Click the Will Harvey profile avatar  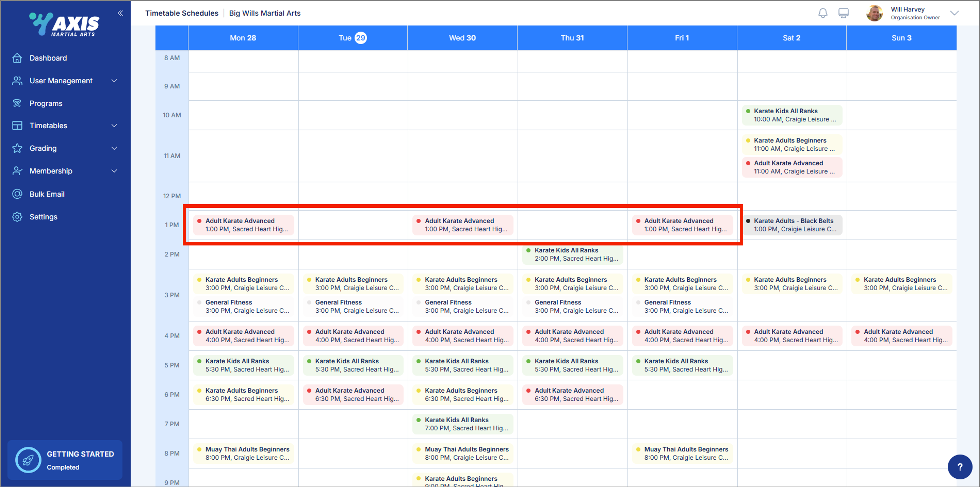[874, 13]
